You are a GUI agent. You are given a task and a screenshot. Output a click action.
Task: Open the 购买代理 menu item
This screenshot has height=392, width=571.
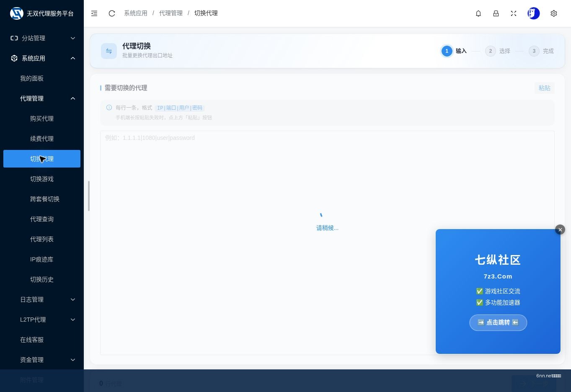42,119
